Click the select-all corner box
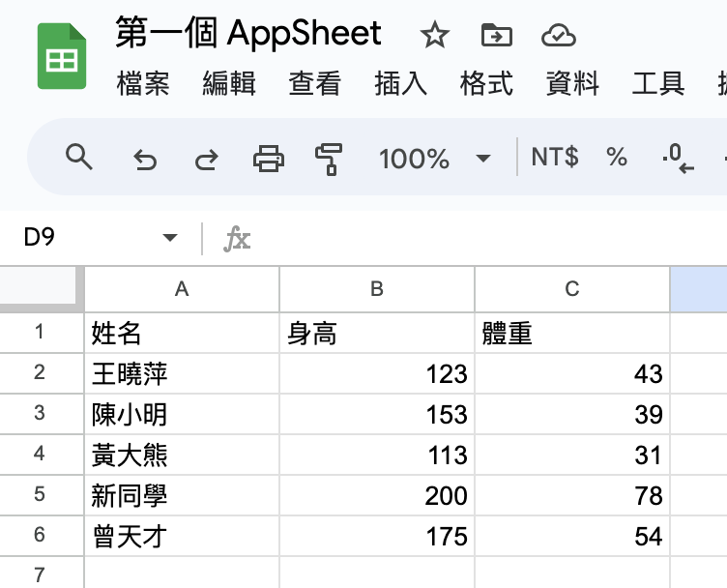Screen dimensions: 727x588 click(39, 285)
